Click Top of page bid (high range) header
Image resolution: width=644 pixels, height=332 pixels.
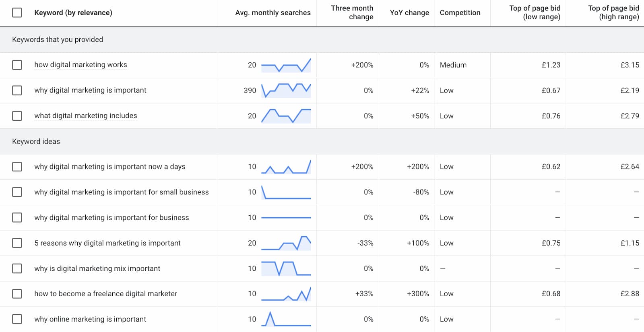pos(613,12)
